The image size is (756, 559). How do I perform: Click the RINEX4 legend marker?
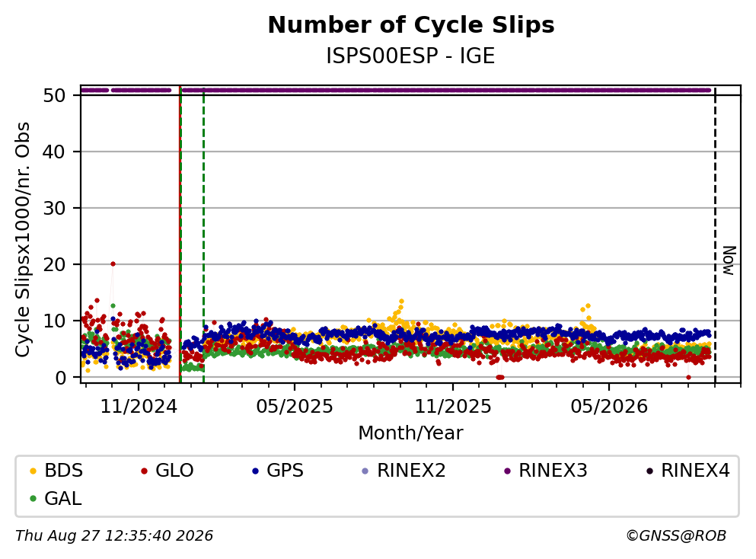649,471
